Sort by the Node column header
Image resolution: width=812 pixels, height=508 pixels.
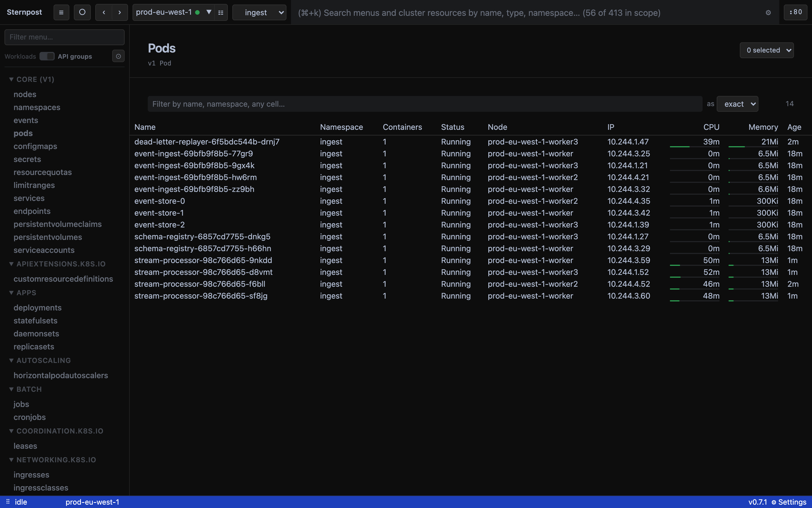pyautogui.click(x=497, y=127)
